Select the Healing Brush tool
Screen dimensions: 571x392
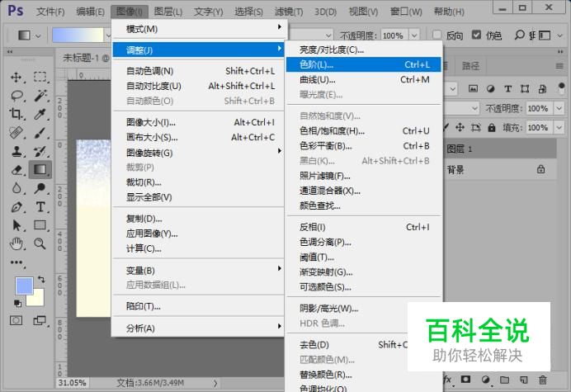17,133
